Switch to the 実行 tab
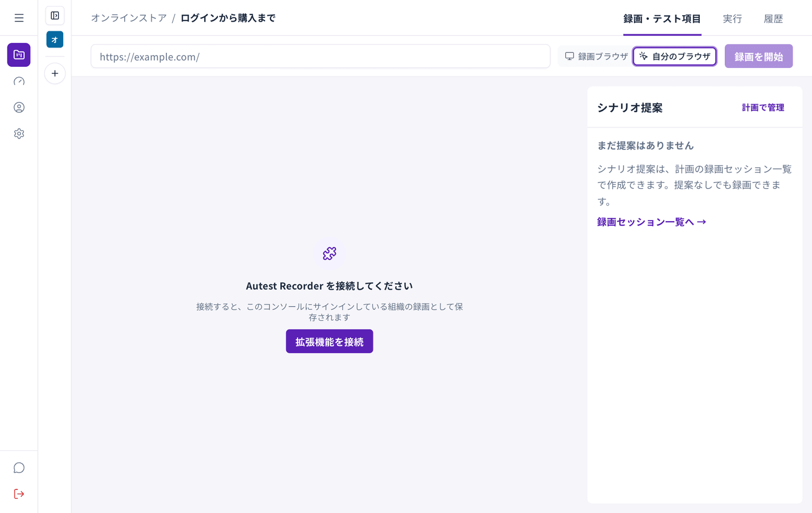The image size is (812, 513). [x=732, y=19]
